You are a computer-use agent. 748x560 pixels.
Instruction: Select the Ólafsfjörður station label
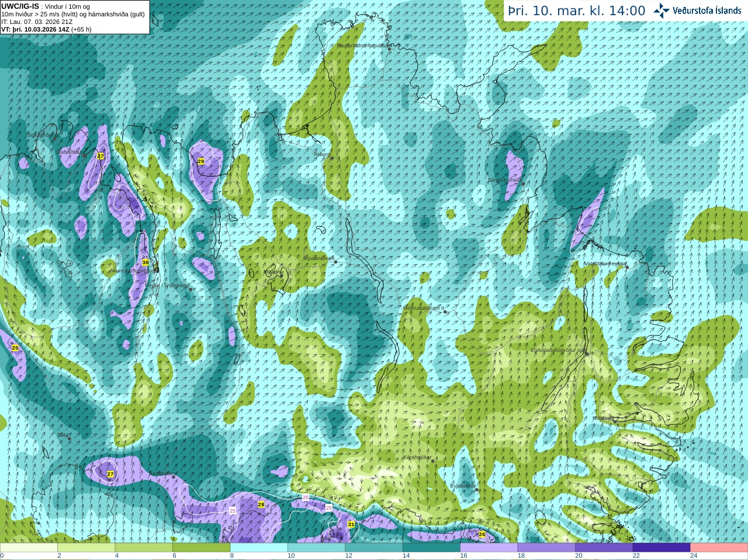click(x=69, y=151)
